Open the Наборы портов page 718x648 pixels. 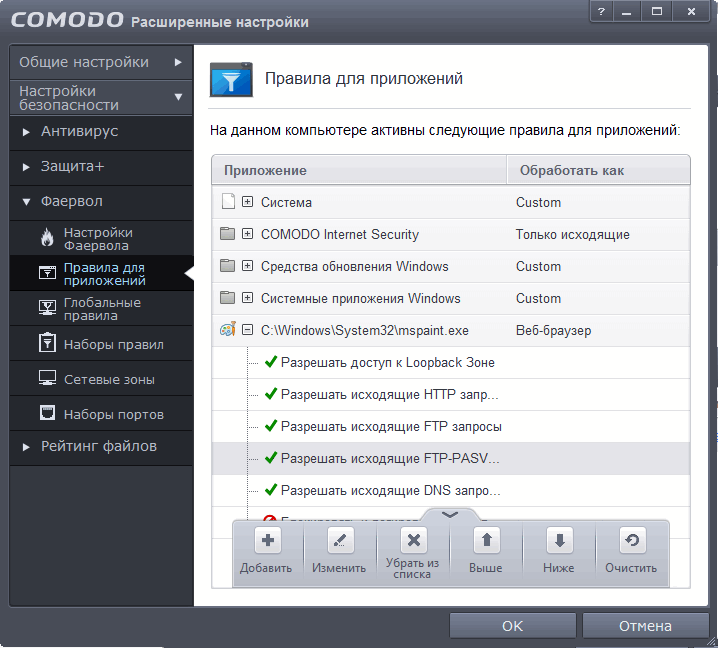(113, 414)
